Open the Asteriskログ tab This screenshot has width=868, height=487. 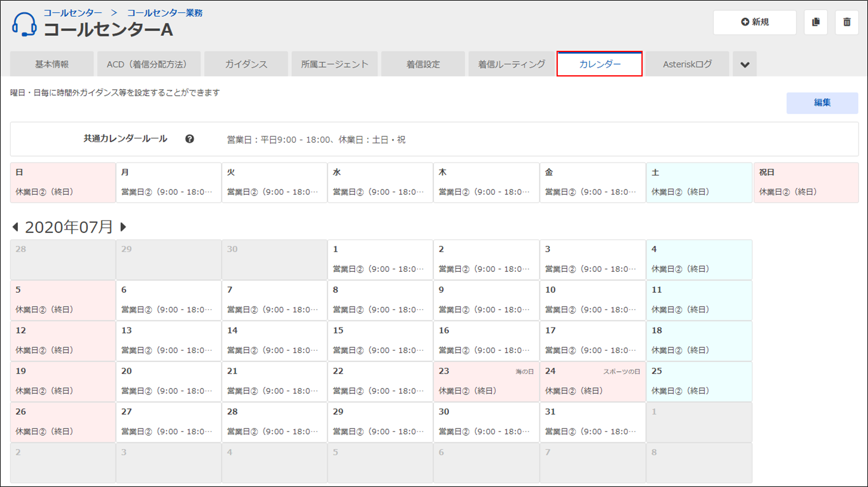point(687,65)
